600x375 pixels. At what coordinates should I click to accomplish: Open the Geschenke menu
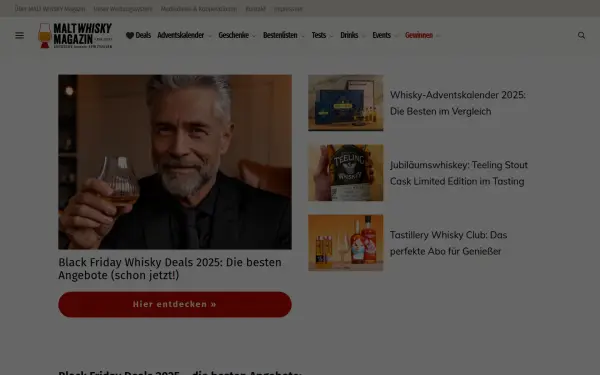(233, 35)
